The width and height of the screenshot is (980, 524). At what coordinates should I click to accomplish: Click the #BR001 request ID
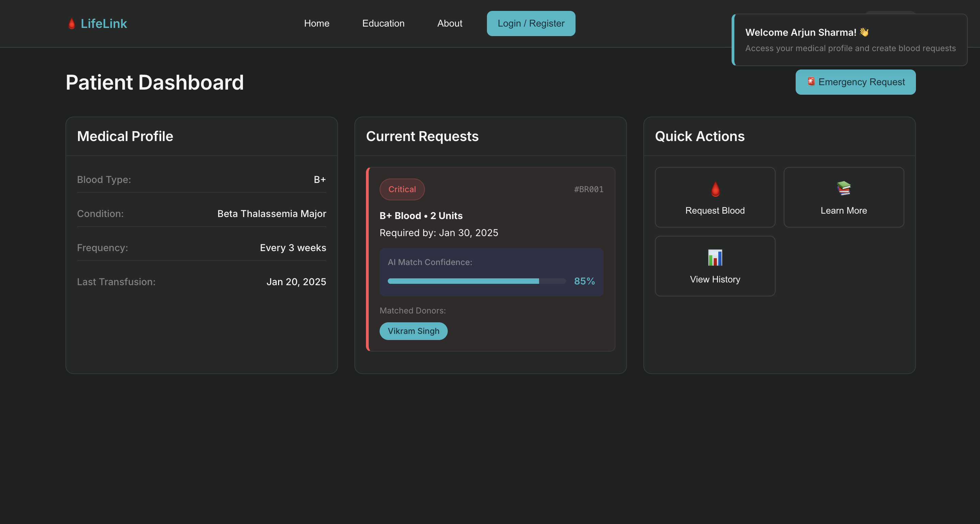588,189
